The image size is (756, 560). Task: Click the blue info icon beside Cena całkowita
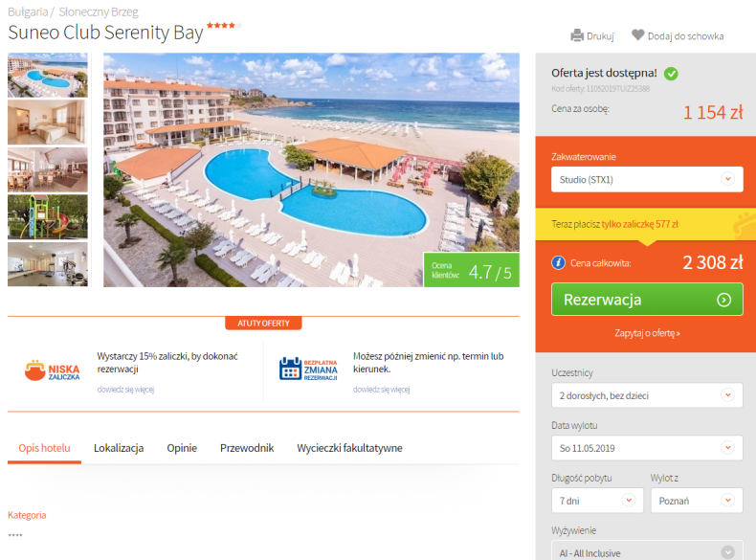click(x=558, y=263)
